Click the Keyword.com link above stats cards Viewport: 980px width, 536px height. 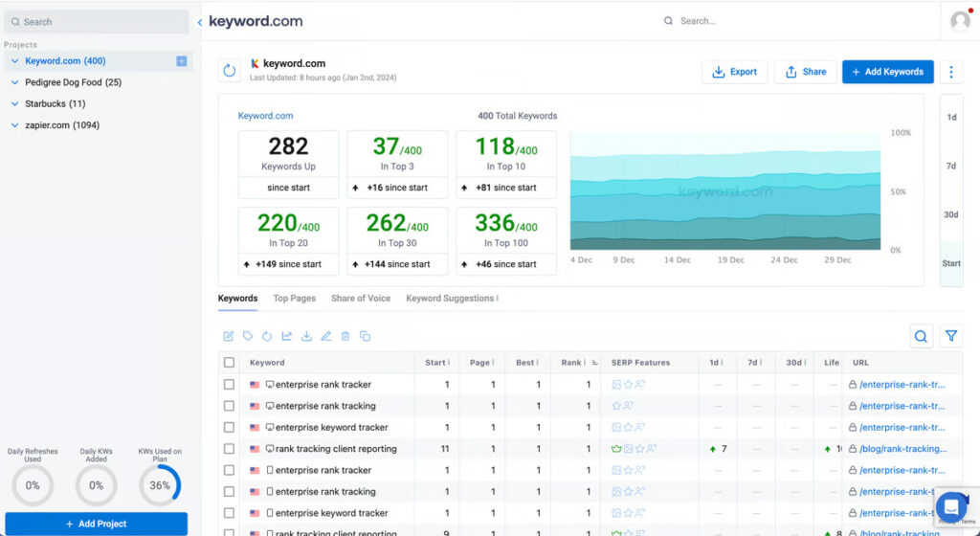265,116
